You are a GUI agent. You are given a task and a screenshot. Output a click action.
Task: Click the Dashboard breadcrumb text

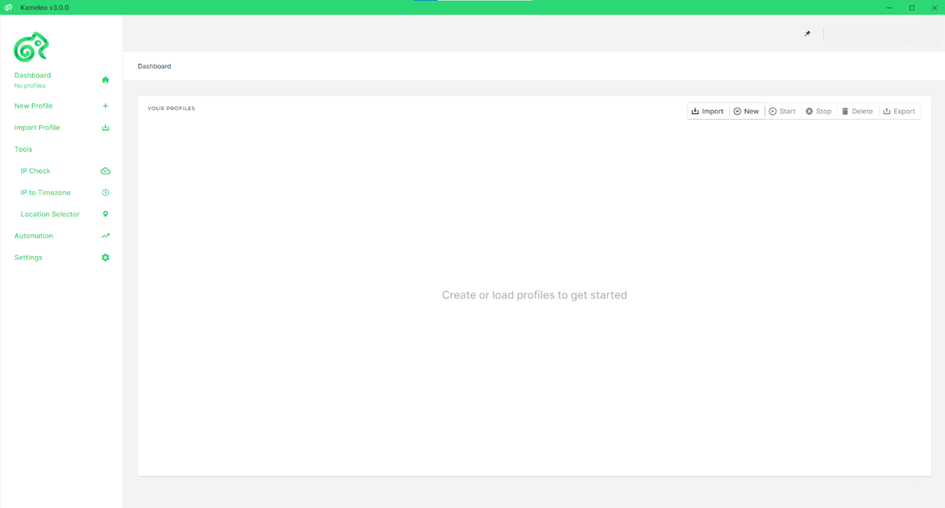[154, 66]
